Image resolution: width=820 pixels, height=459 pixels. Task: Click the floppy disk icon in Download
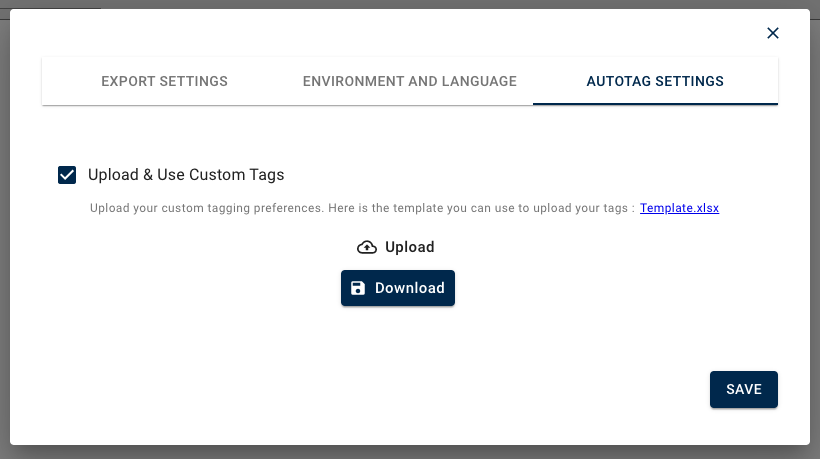coord(358,288)
